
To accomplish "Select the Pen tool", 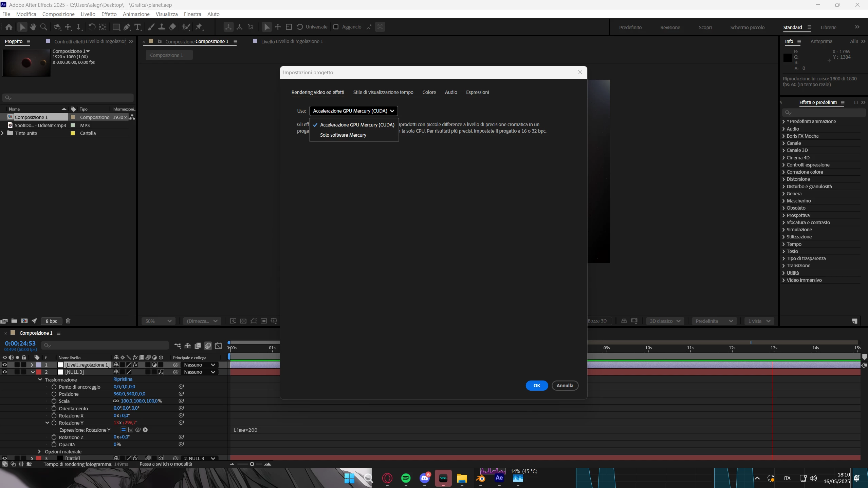I will click(127, 27).
